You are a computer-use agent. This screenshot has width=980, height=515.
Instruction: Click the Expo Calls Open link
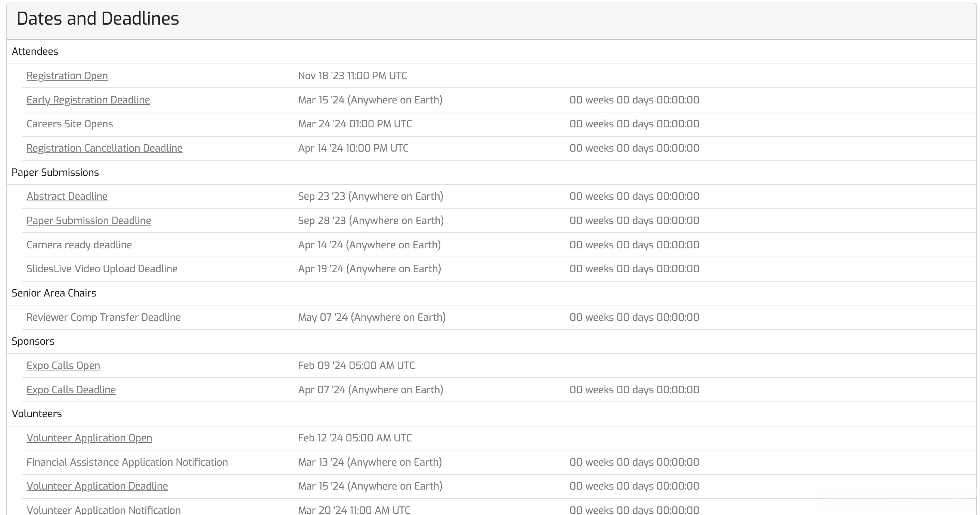(x=63, y=366)
